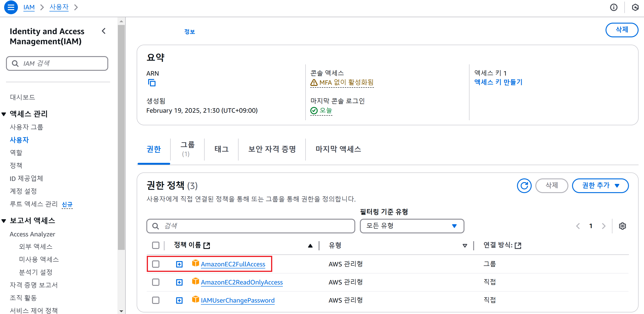Check the IAMUserChangePassword policy checkbox

[156, 300]
